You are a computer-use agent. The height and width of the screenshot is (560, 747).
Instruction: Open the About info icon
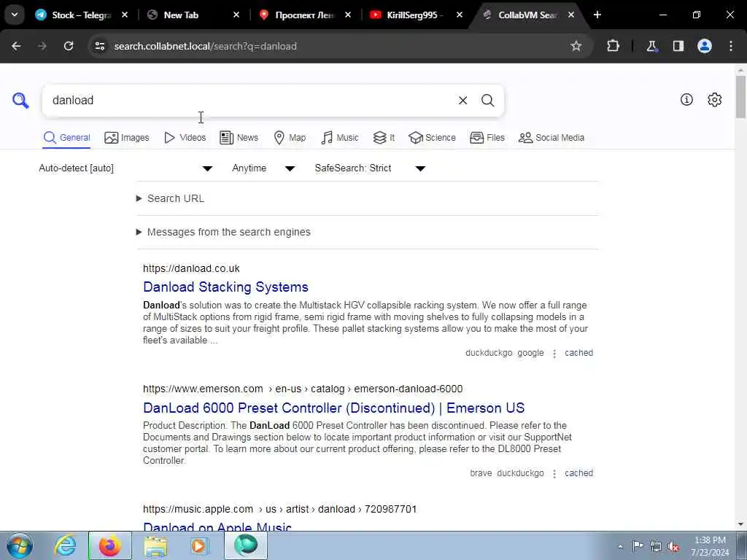coord(686,99)
